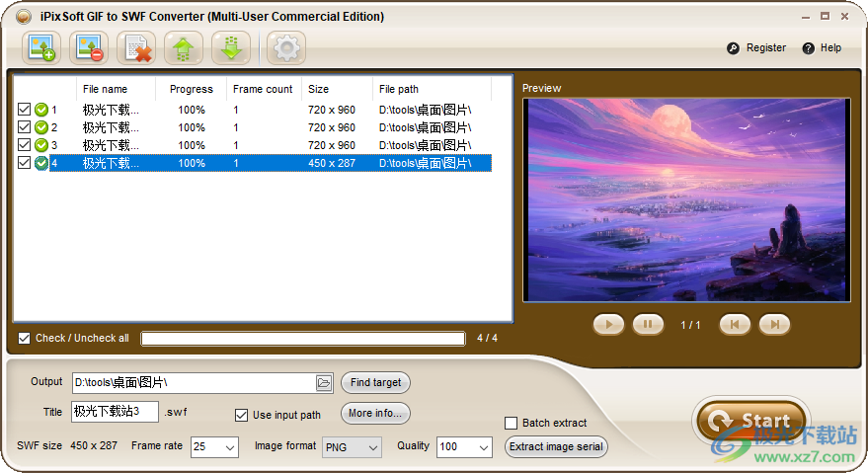868x473 pixels.
Task: Click the 100% progress cell in row 2
Action: click(x=192, y=128)
